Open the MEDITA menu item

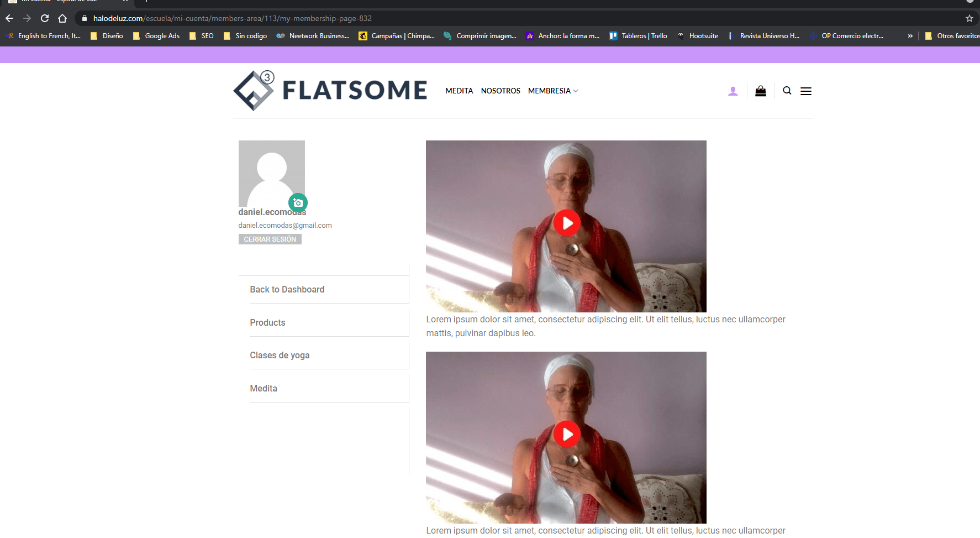pyautogui.click(x=459, y=91)
